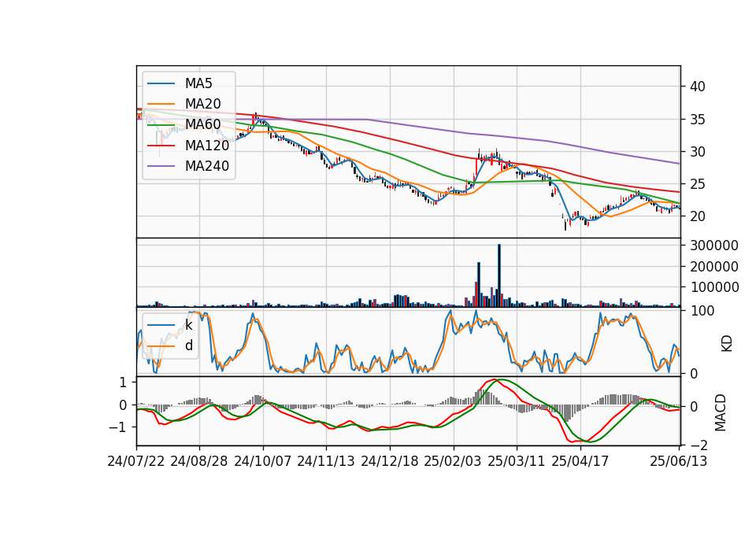Click the volume axis value 100000

point(714,287)
